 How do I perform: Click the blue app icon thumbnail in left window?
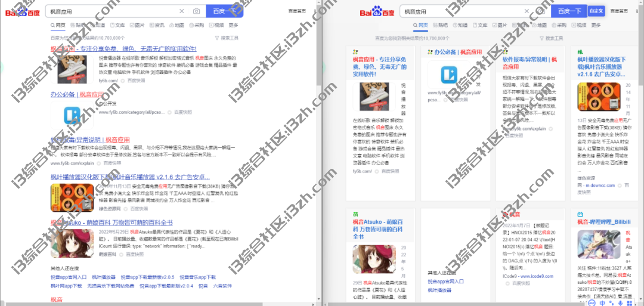tap(72, 115)
